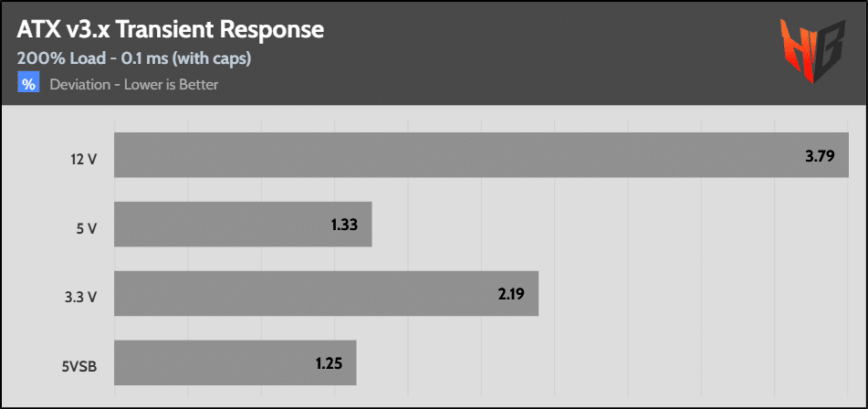Click the ATX v3.x Transient Response title
868x409 pixels.
pyautogui.click(x=171, y=29)
